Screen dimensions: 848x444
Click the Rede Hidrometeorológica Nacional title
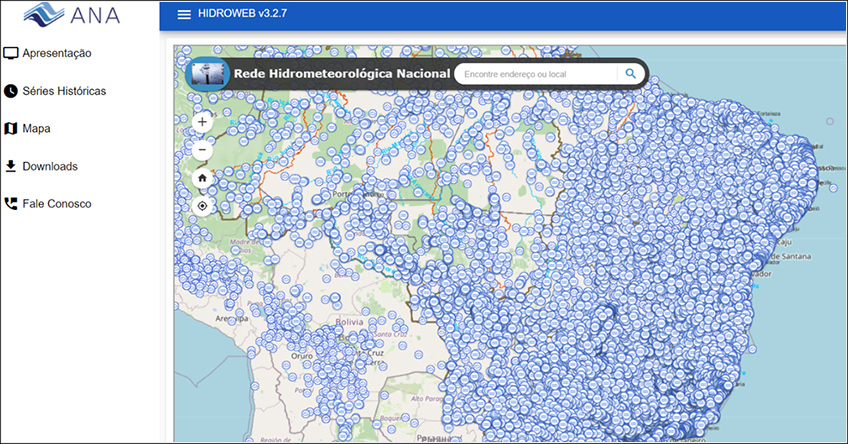[341, 74]
